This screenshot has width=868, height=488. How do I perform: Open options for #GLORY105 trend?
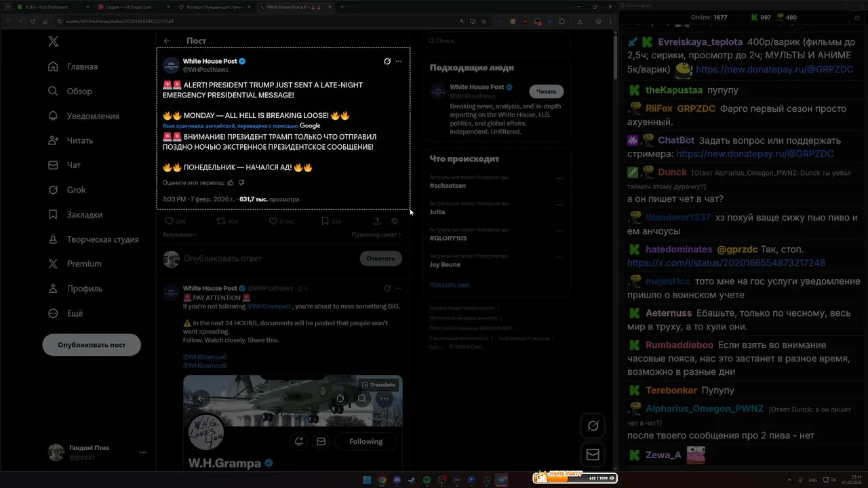point(559,231)
